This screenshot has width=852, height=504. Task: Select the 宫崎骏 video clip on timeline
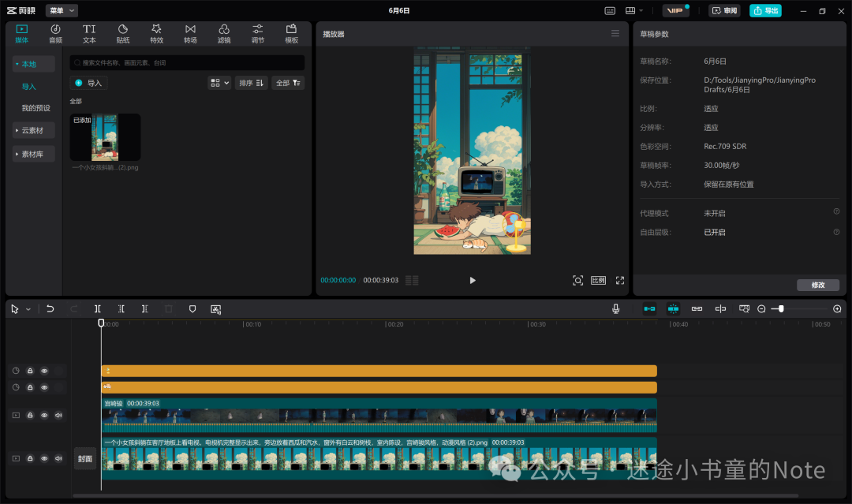[x=379, y=416]
